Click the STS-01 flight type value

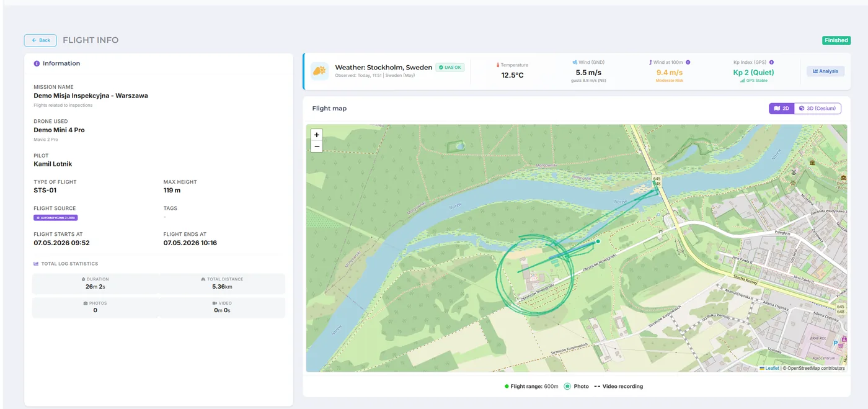[x=45, y=191]
